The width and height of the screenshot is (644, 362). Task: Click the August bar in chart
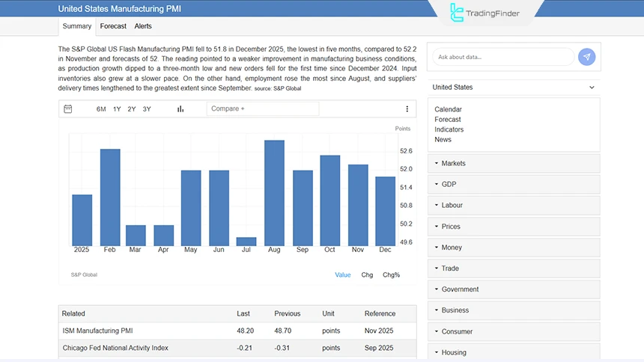(274, 193)
